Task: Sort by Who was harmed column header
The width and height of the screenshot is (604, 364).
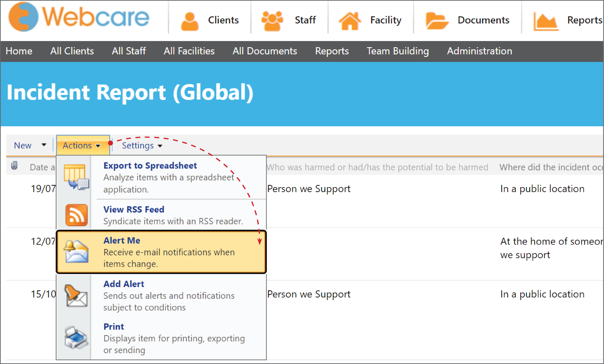Action: pos(377,167)
